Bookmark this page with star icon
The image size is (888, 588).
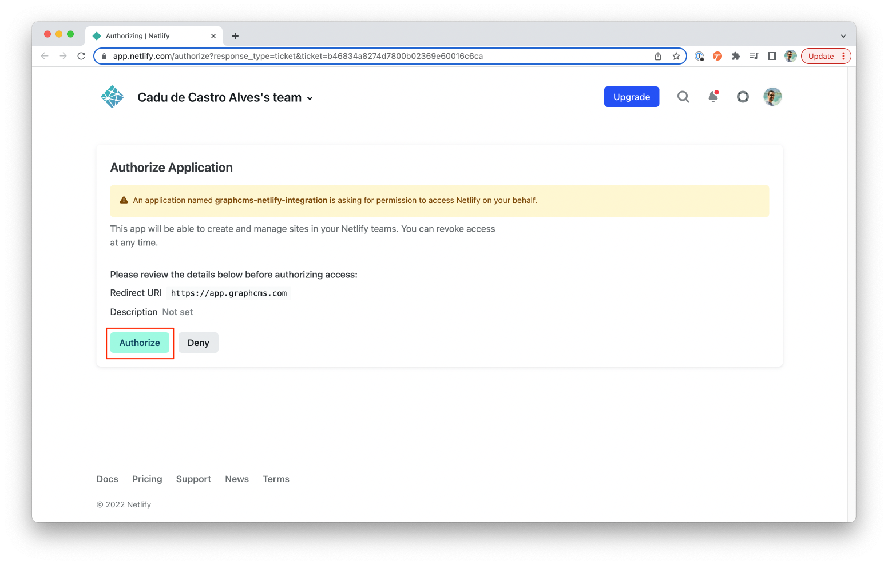pyautogui.click(x=676, y=56)
